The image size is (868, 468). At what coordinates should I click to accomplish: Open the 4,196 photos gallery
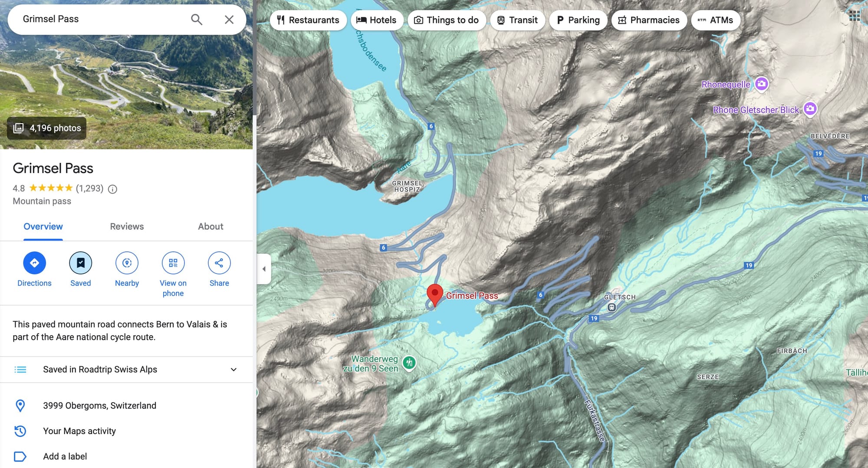click(x=47, y=128)
